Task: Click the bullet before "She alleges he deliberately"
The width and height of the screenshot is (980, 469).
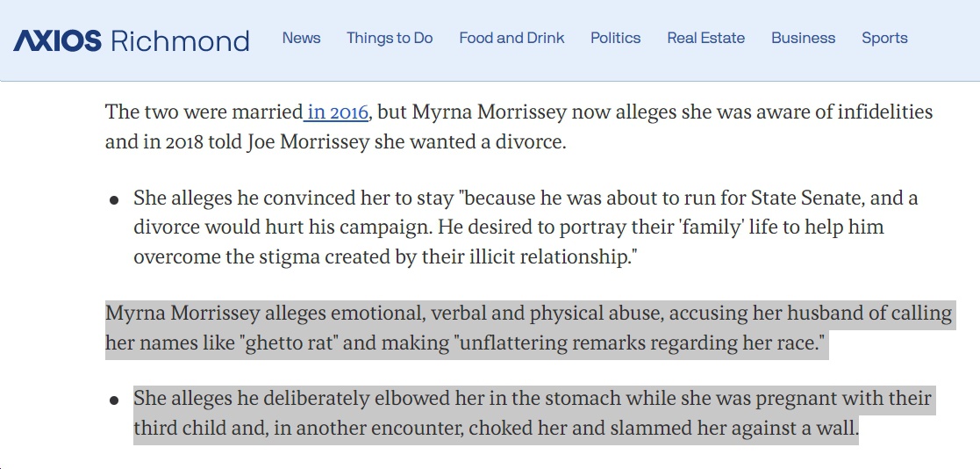Action: 114,400
